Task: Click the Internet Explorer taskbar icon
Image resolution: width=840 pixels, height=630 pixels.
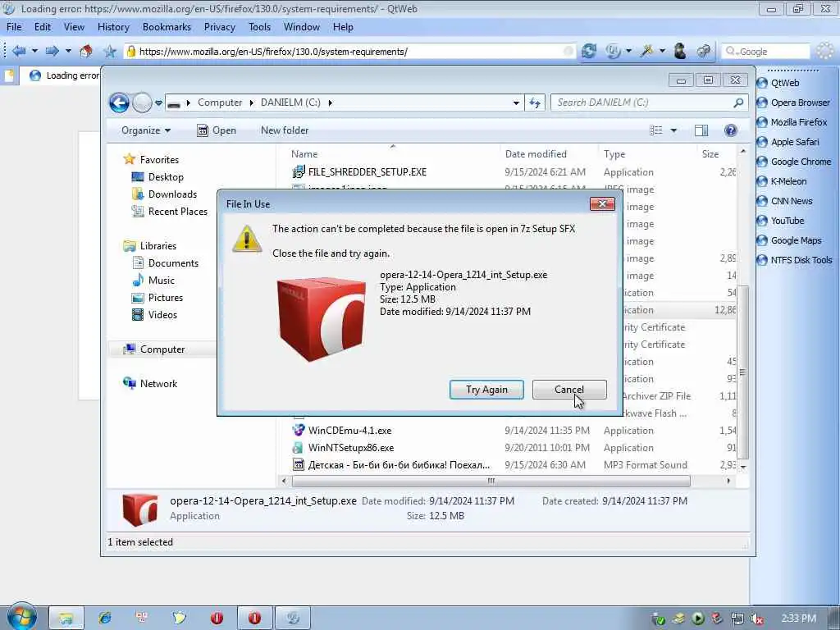Action: tap(104, 619)
